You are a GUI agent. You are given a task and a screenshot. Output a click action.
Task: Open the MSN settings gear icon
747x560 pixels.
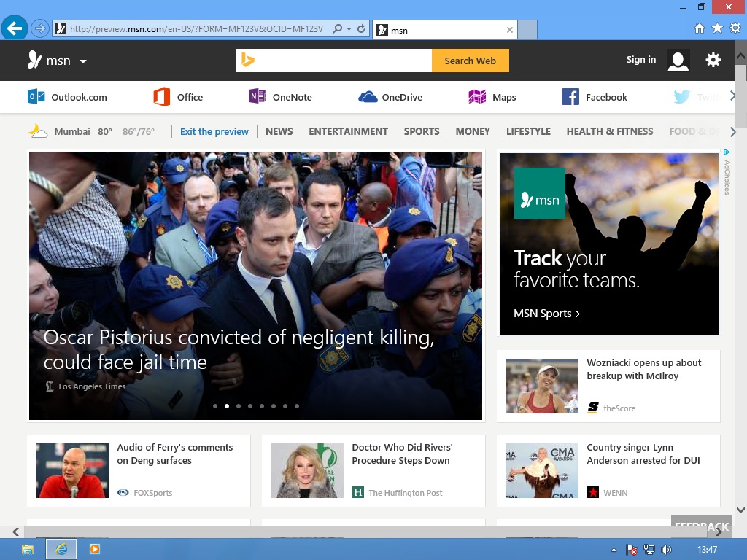coord(713,60)
